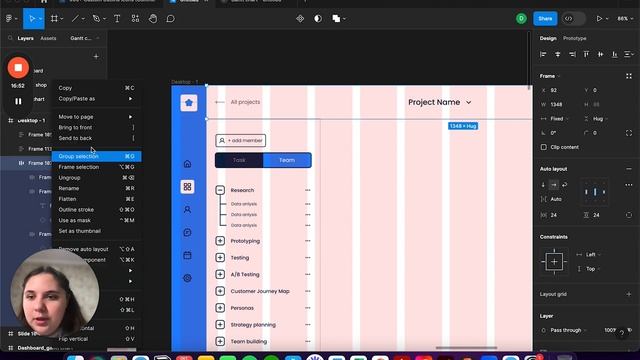Select the Line shape tool

(x=75, y=19)
